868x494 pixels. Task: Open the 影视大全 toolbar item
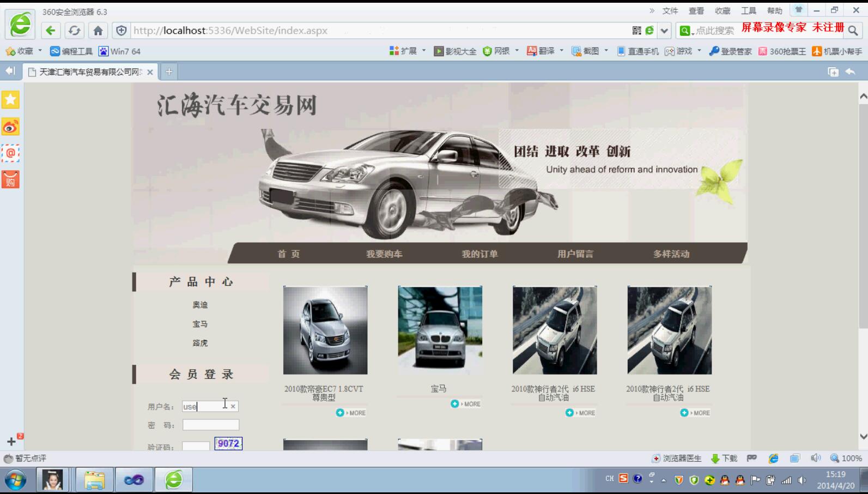tap(455, 51)
